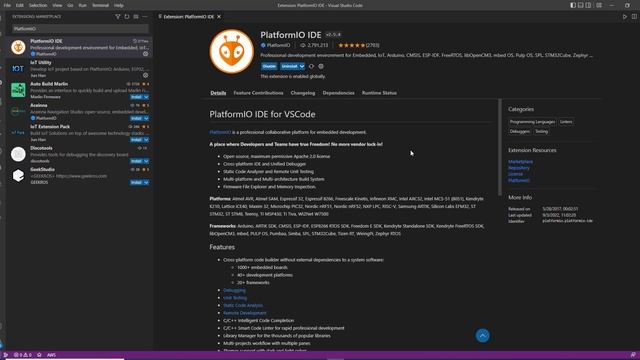Viewport: 640px width, 360px height.
Task: Click the details pane vertical scrollbar
Action: (500, 147)
